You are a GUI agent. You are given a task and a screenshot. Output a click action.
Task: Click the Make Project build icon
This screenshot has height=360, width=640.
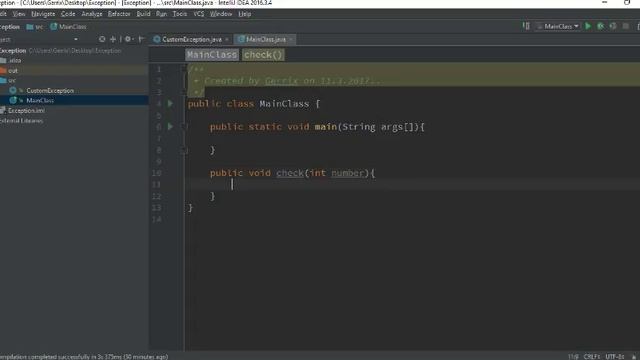(x=526, y=26)
